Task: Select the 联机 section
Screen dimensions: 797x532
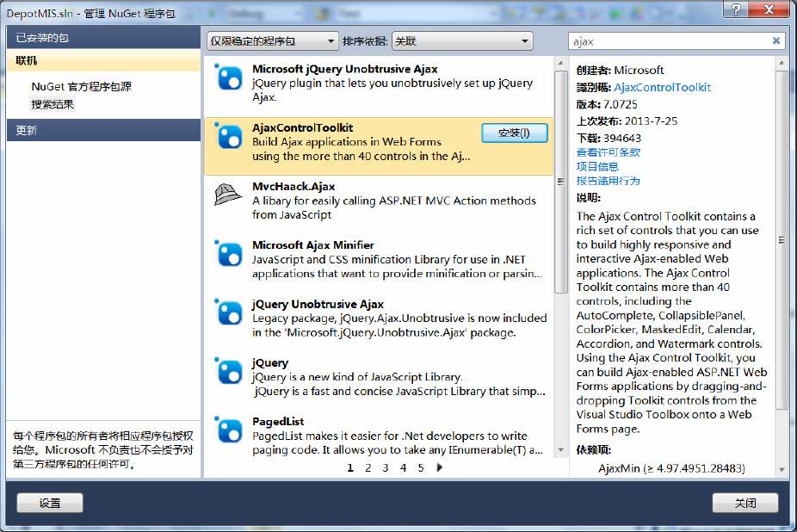Action: click(103, 60)
